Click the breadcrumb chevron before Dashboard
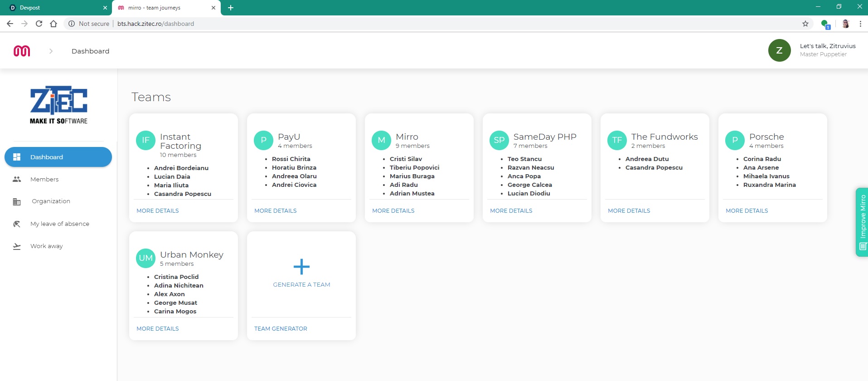 [x=51, y=51]
